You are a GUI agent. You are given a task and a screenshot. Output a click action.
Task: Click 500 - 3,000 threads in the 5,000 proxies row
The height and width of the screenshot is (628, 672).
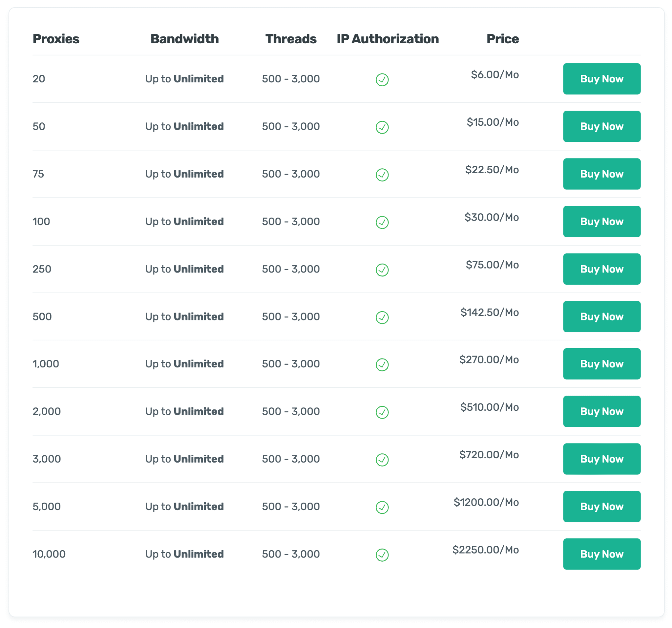(291, 507)
